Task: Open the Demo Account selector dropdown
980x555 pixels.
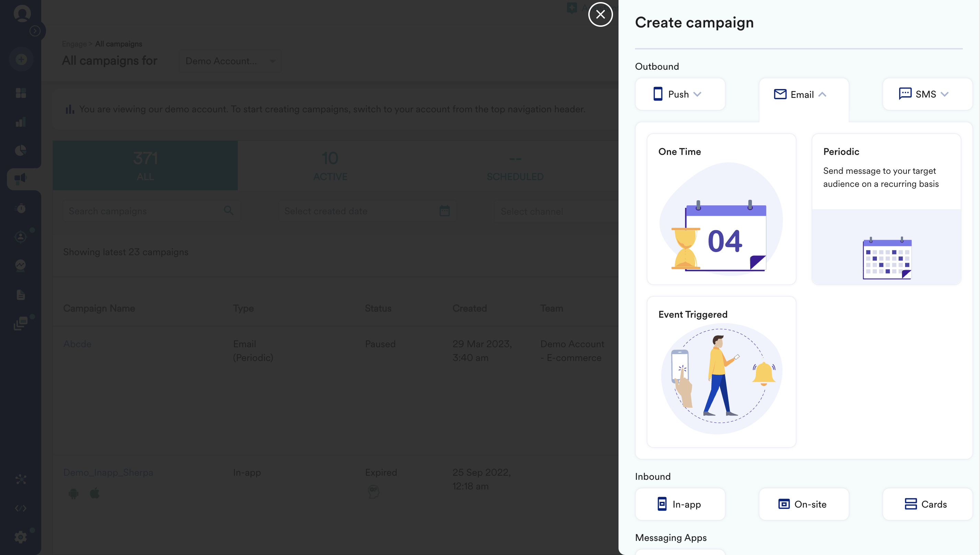Action: pyautogui.click(x=230, y=61)
